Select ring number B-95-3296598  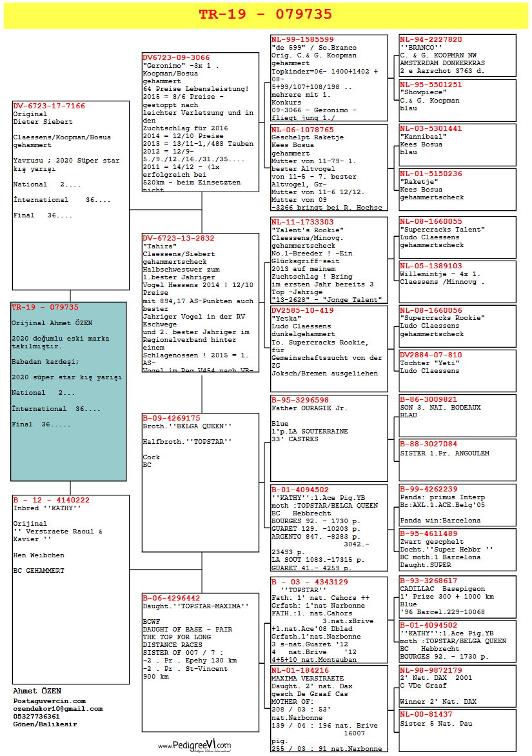300,400
